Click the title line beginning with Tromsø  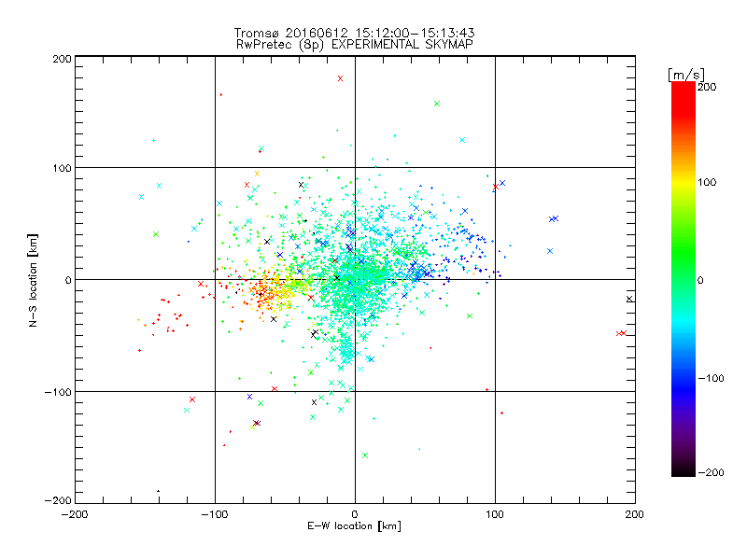[x=355, y=33]
